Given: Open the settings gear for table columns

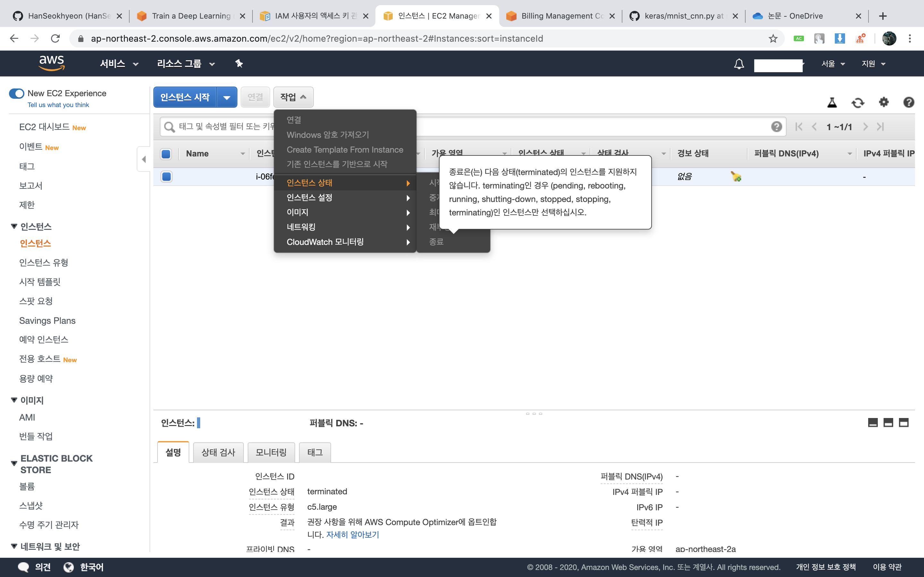Looking at the screenshot, I should click(884, 102).
